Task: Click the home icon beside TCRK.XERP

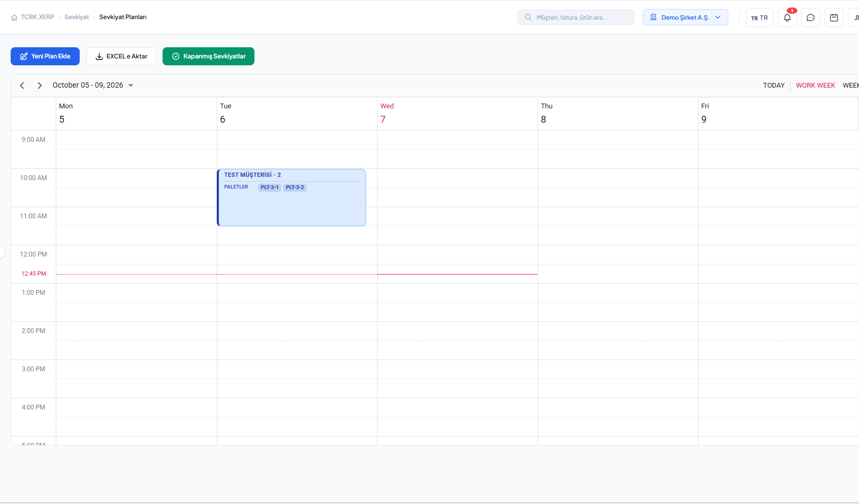Action: 14,18
